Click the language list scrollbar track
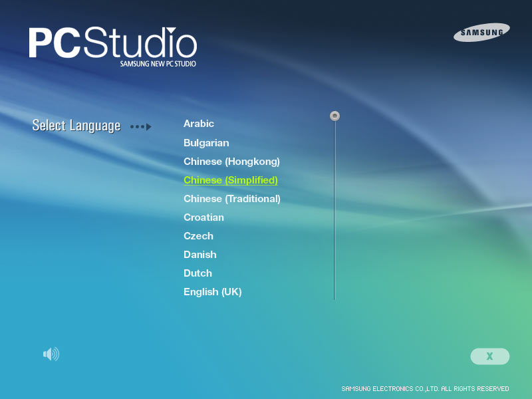Image resolution: width=532 pixels, height=399 pixels. (334, 210)
